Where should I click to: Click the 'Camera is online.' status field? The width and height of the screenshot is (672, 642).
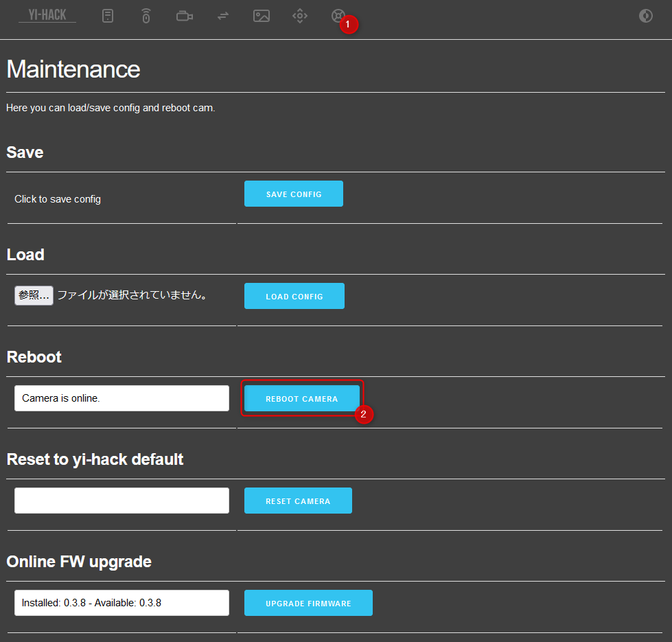pyautogui.click(x=121, y=398)
